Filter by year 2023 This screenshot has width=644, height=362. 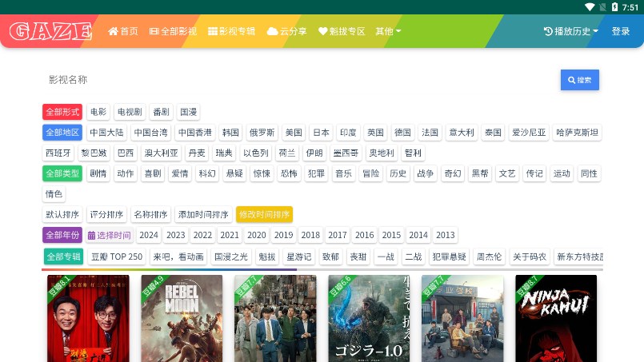(x=176, y=235)
